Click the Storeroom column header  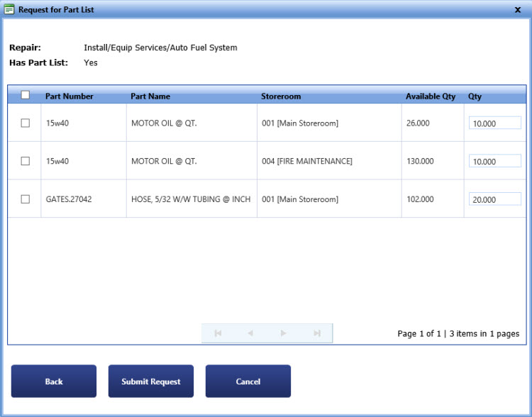click(x=281, y=96)
